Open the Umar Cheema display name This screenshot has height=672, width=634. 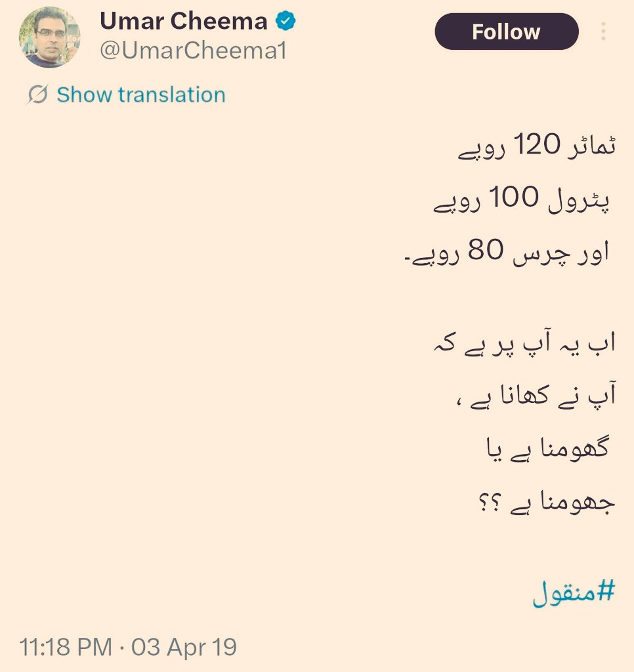pos(184,21)
